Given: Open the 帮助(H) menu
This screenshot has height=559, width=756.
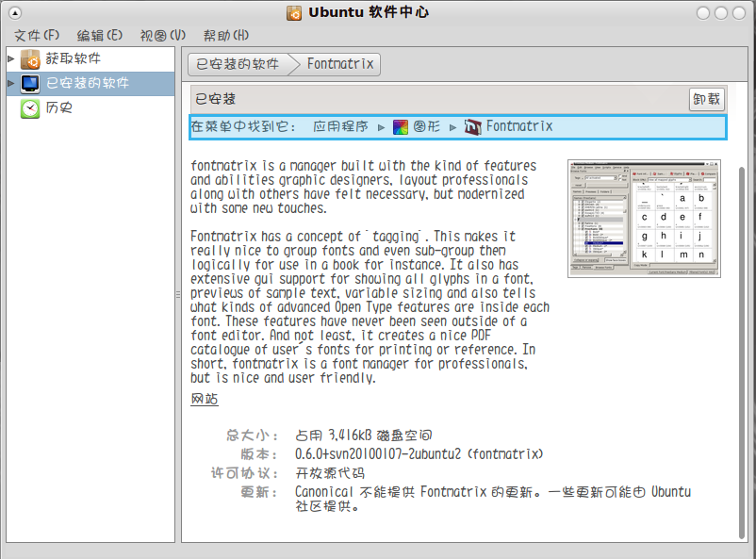Looking at the screenshot, I should tap(226, 35).
